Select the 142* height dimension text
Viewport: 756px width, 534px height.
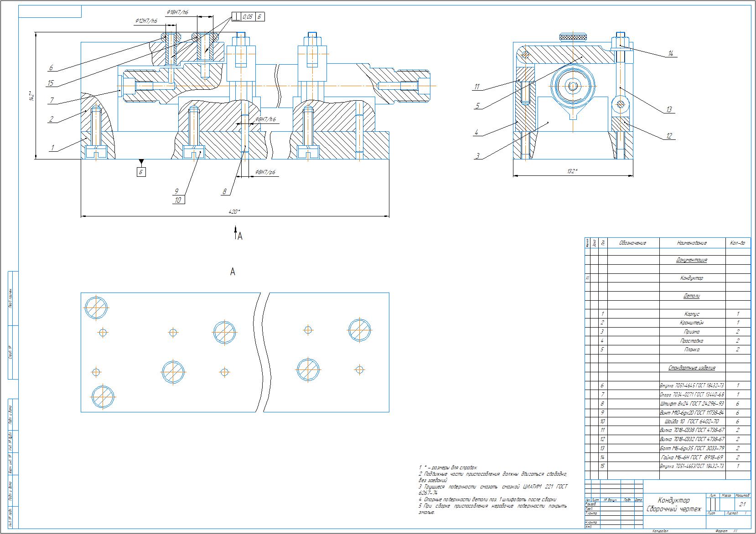[x=31, y=96]
